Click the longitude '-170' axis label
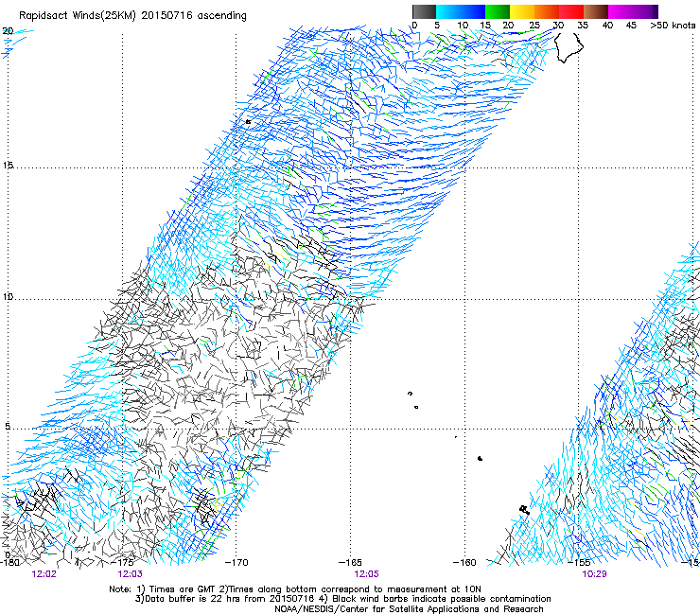Viewport: 700px width, 615px height. coord(236,562)
